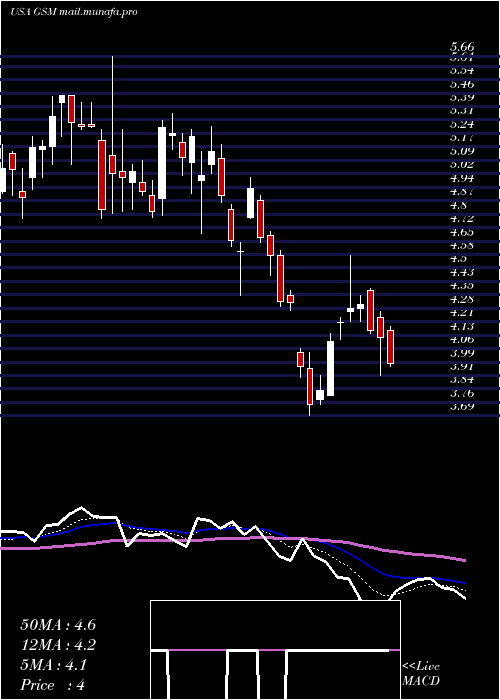Select the 4.35 axis value
The image size is (500, 700).
pyautogui.click(x=462, y=285)
